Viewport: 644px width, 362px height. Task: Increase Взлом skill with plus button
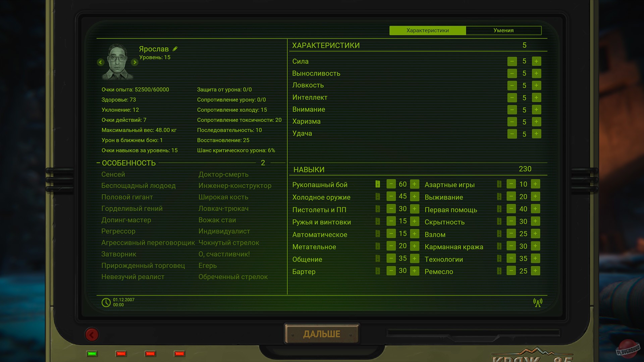(x=535, y=234)
